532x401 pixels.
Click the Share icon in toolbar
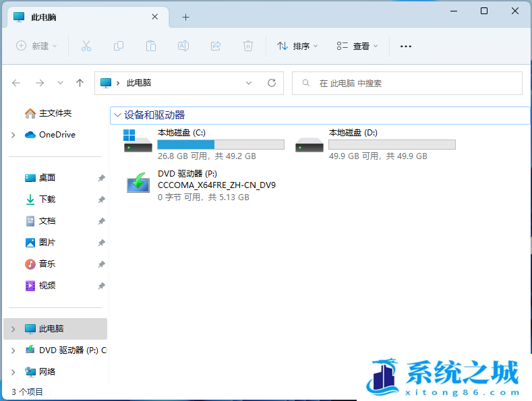click(x=216, y=46)
